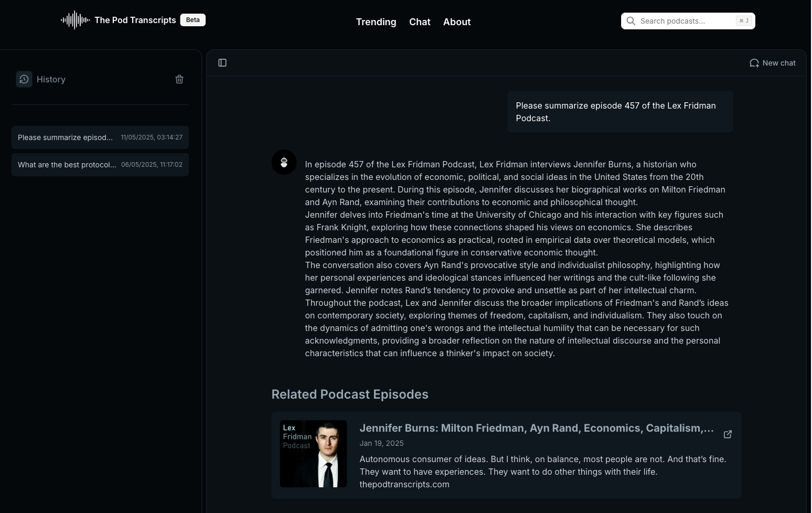812x513 pixels.
Task: Click timestamp 06/05/2025, 11:17:02
Action: pos(152,165)
